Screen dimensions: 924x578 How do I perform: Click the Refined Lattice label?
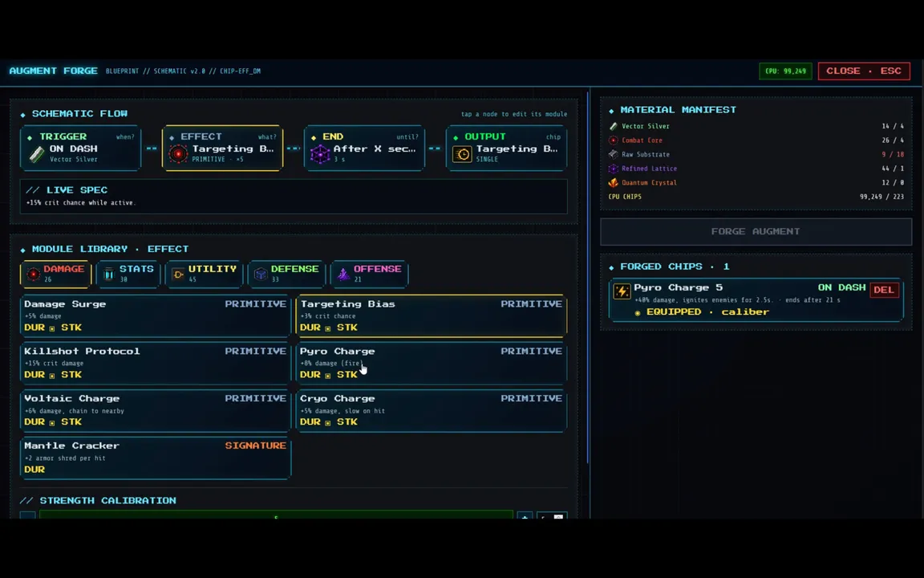(650, 169)
